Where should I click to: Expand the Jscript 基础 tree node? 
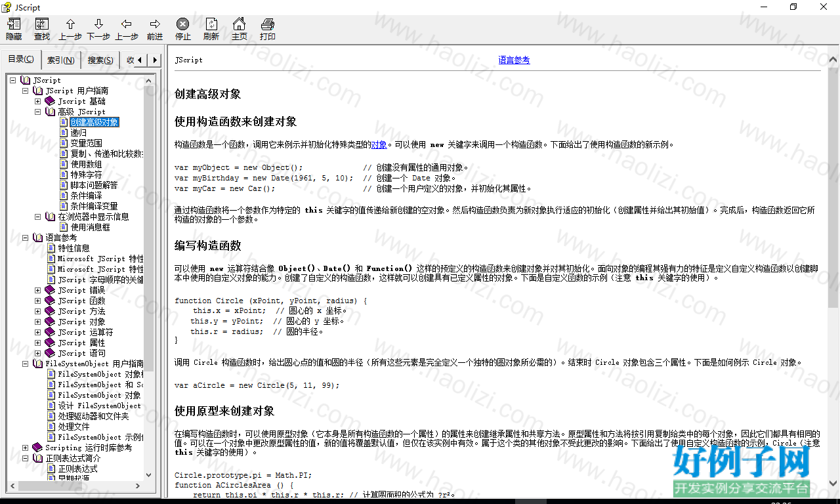tap(37, 101)
